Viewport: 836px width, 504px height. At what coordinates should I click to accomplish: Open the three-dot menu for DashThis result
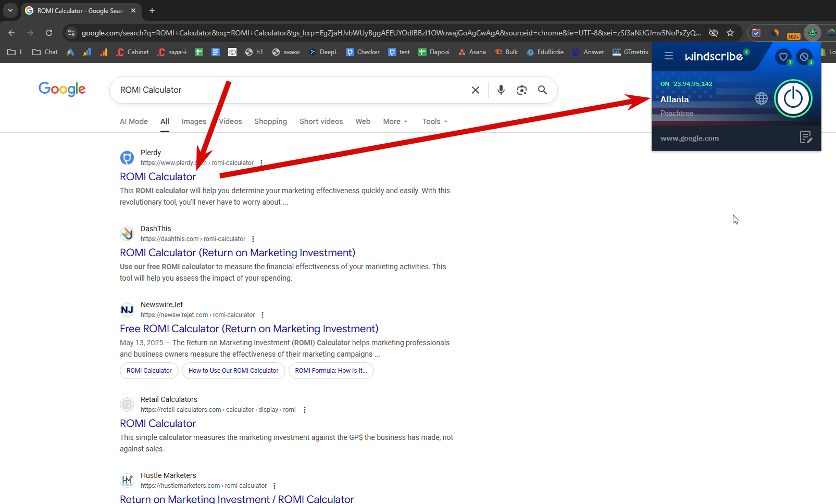click(253, 239)
